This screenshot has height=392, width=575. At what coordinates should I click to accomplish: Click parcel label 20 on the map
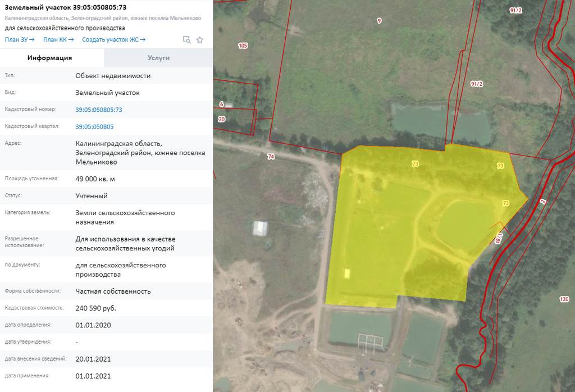pos(221,119)
